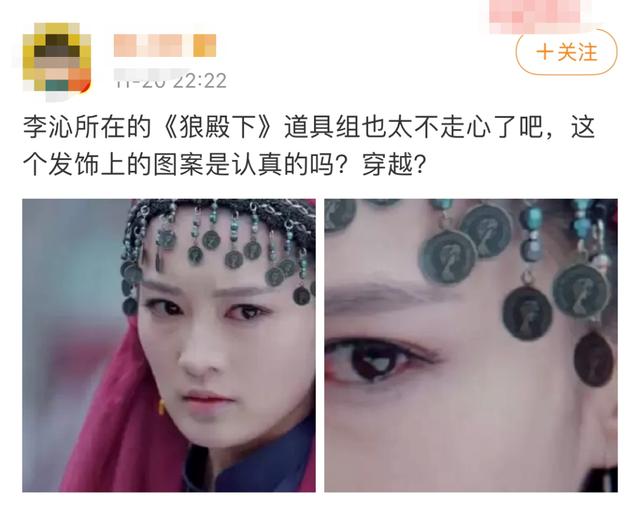
Task: Open the blurred username beside the avatar
Action: [x=165, y=45]
